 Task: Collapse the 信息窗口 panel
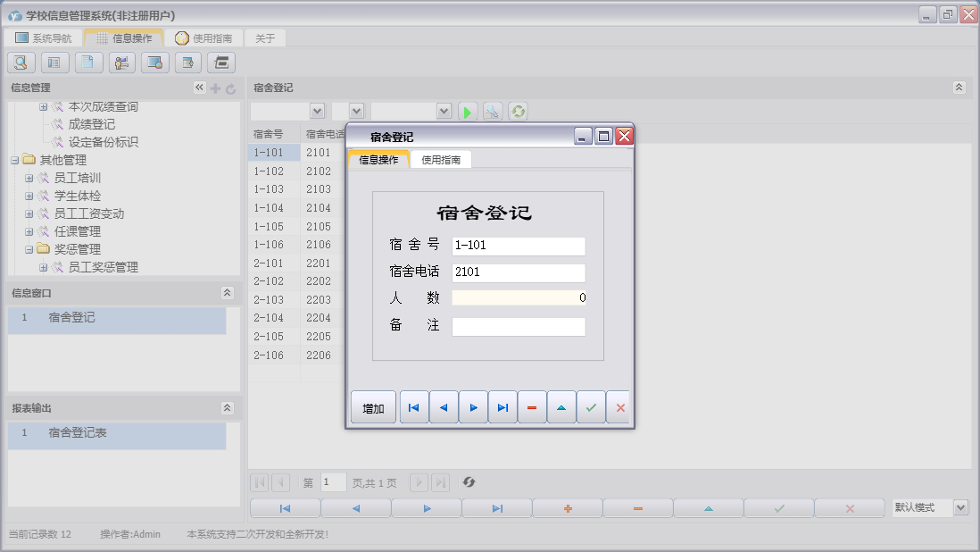tap(227, 293)
